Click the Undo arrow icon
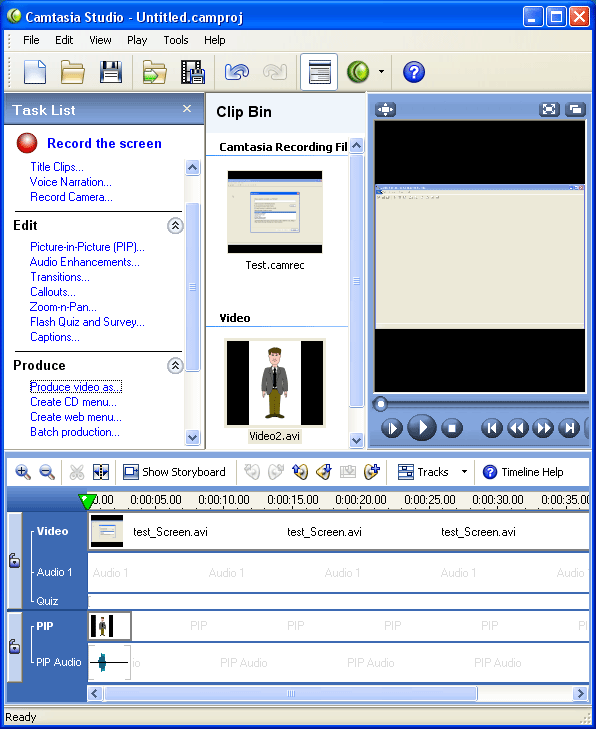The image size is (596, 729). tap(237, 72)
